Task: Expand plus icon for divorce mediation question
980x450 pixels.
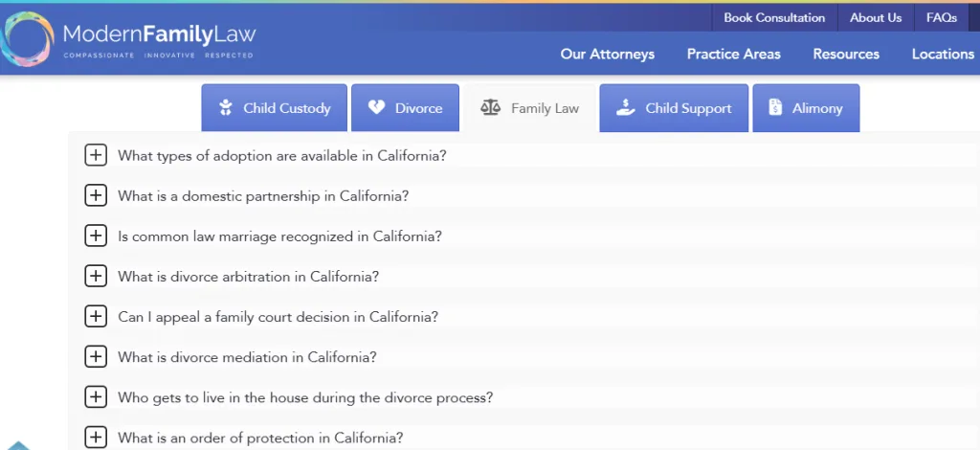Action: [x=96, y=356]
